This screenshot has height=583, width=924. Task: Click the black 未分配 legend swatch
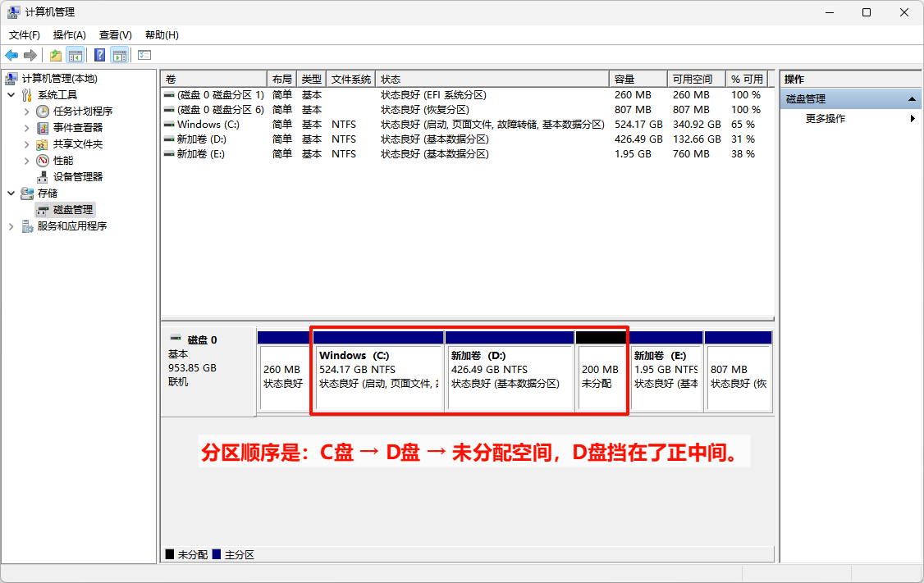(170, 554)
